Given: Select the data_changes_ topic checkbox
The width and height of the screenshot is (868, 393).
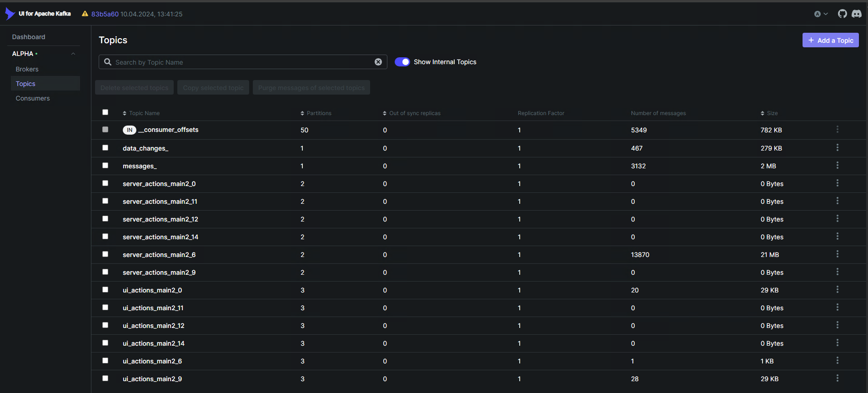Looking at the screenshot, I should tap(105, 148).
